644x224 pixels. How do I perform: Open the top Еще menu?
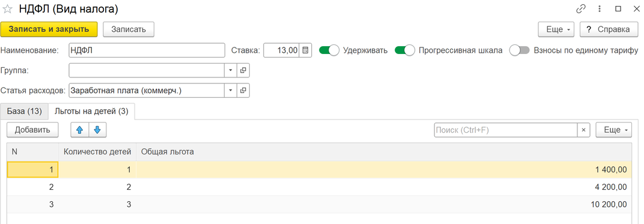(x=556, y=29)
